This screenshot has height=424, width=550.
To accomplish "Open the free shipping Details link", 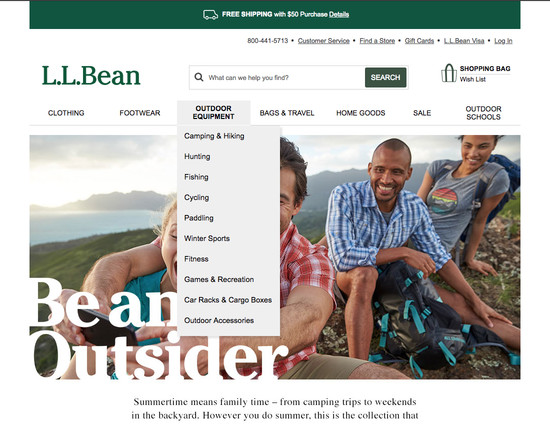I will coord(339,14).
